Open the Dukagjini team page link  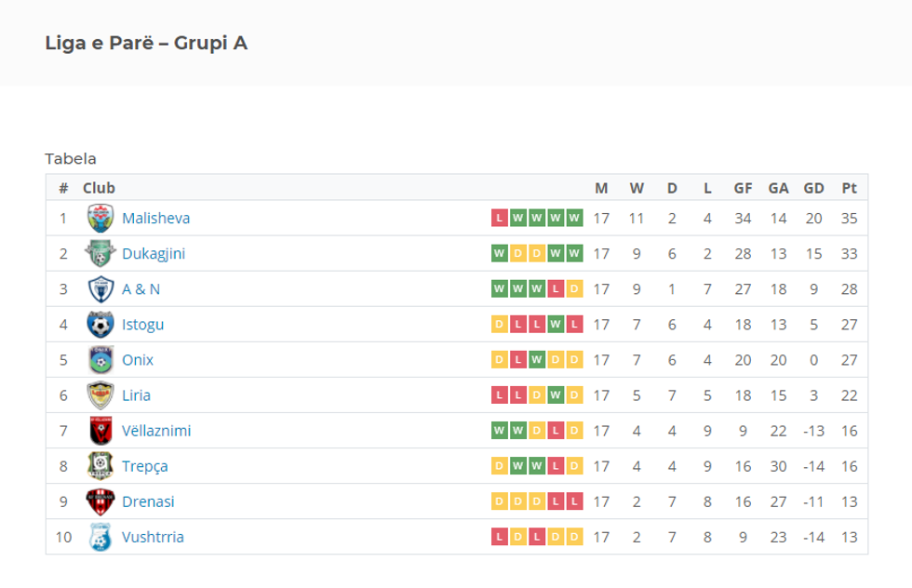(x=154, y=253)
